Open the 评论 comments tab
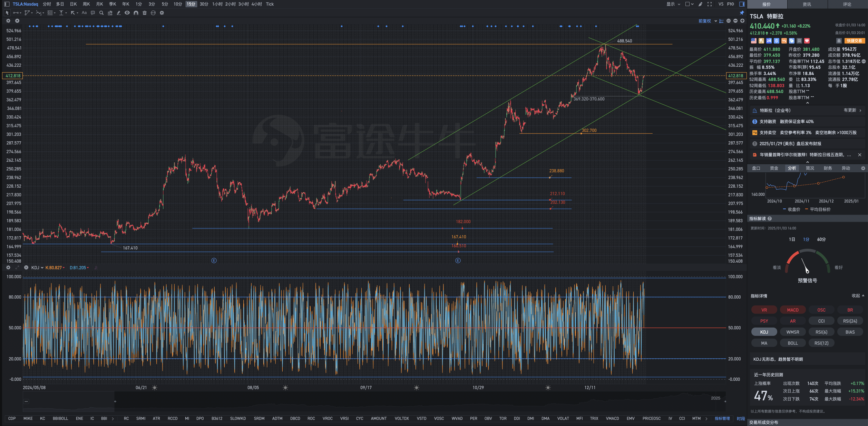The image size is (868, 426). coord(847,4)
